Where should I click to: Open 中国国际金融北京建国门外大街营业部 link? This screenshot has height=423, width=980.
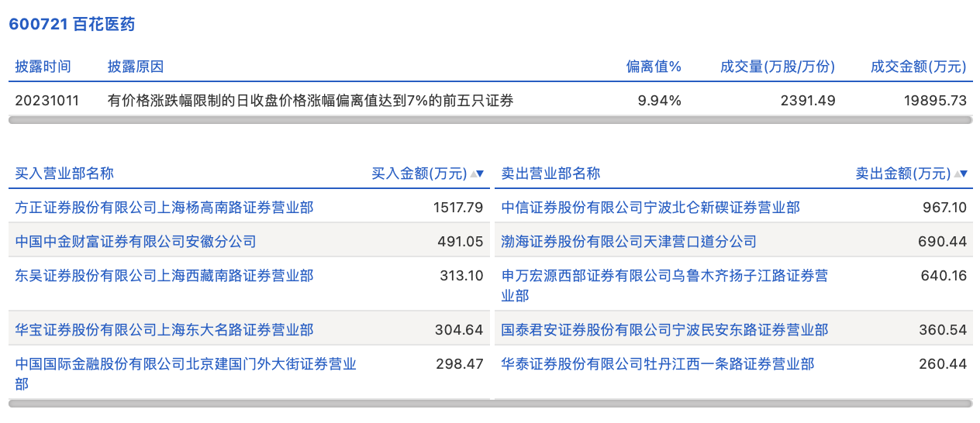[x=186, y=373]
